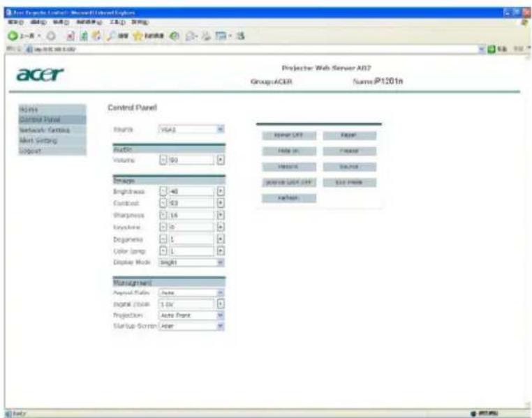Click the green Go button beside address bar
532x418 pixels.
[x=497, y=49]
